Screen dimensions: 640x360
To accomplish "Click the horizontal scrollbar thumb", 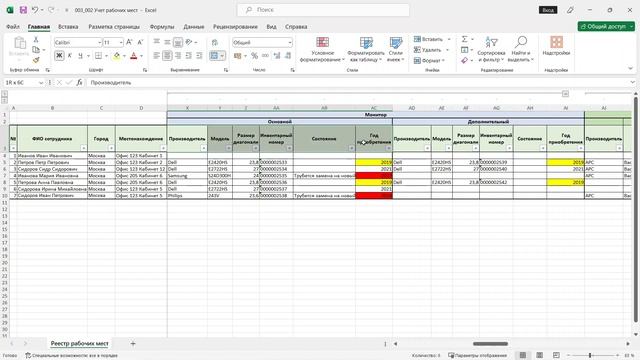I will [x=490, y=344].
